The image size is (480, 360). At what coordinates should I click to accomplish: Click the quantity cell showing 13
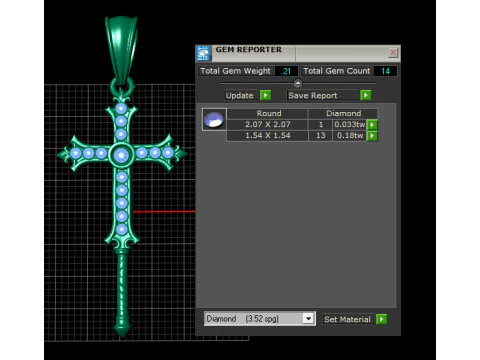click(320, 136)
